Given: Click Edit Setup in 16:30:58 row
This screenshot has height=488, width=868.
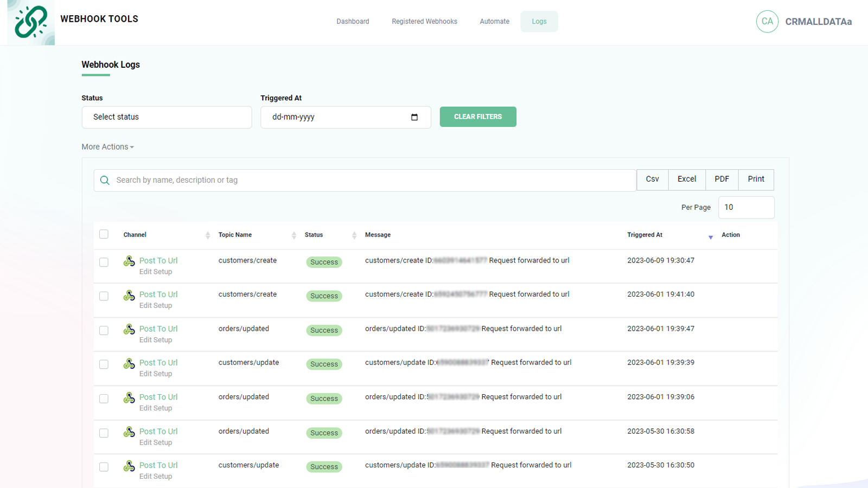Looking at the screenshot, I should click(x=156, y=443).
